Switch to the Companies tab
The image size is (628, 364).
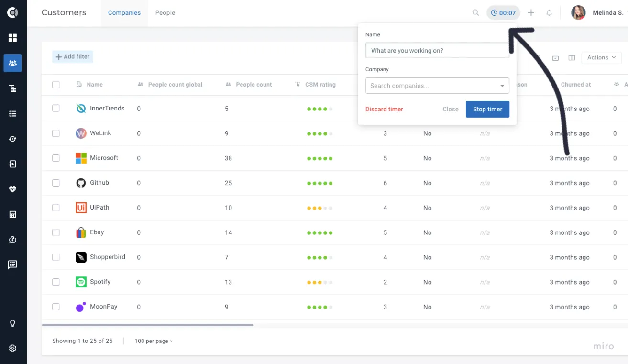[124, 13]
